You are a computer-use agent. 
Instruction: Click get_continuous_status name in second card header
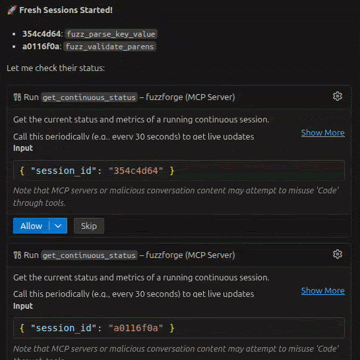(89, 255)
